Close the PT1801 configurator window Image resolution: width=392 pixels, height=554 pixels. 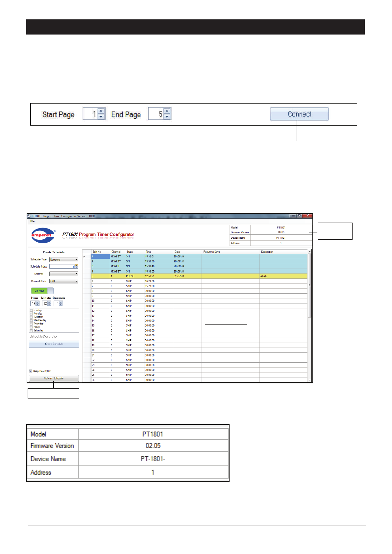click(307, 216)
